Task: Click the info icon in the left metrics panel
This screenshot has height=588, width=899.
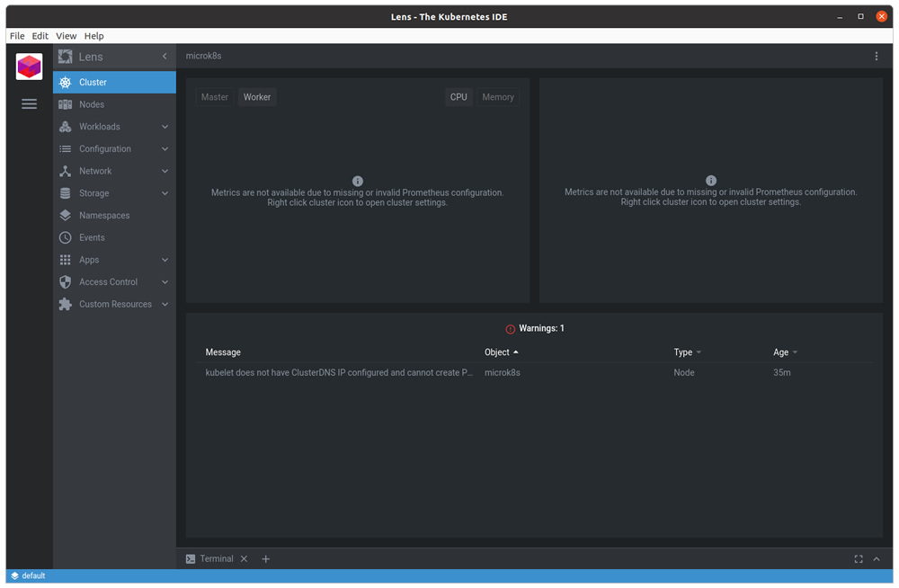Action: tap(357, 182)
